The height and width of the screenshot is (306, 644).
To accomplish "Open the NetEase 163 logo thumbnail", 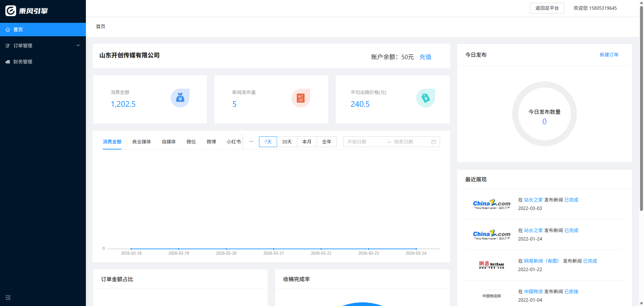I will [x=491, y=265].
